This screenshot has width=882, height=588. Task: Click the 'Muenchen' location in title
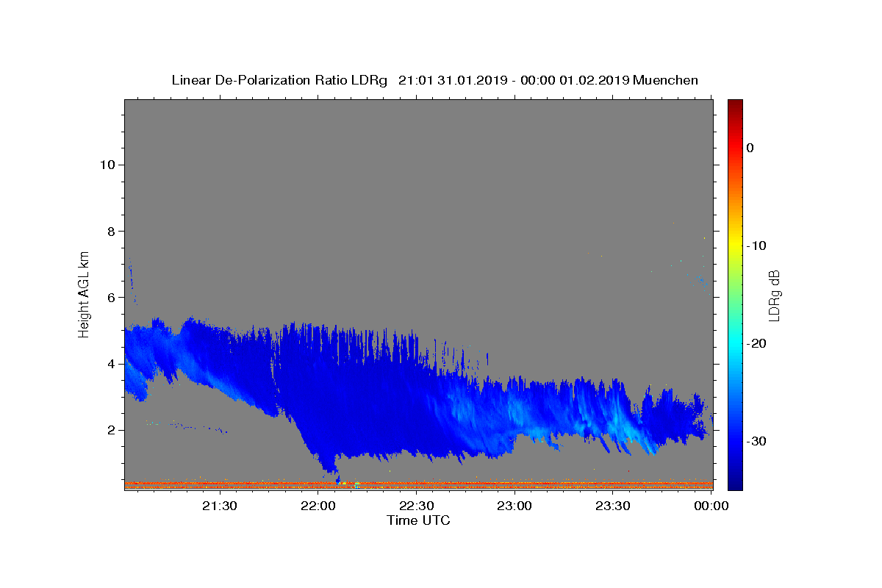[x=665, y=80]
